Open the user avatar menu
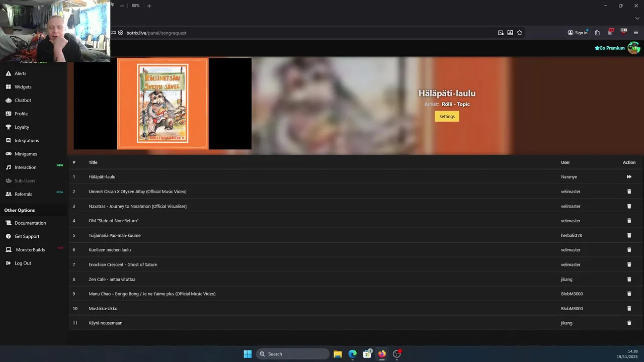Image resolution: width=644 pixels, height=362 pixels. (x=634, y=48)
